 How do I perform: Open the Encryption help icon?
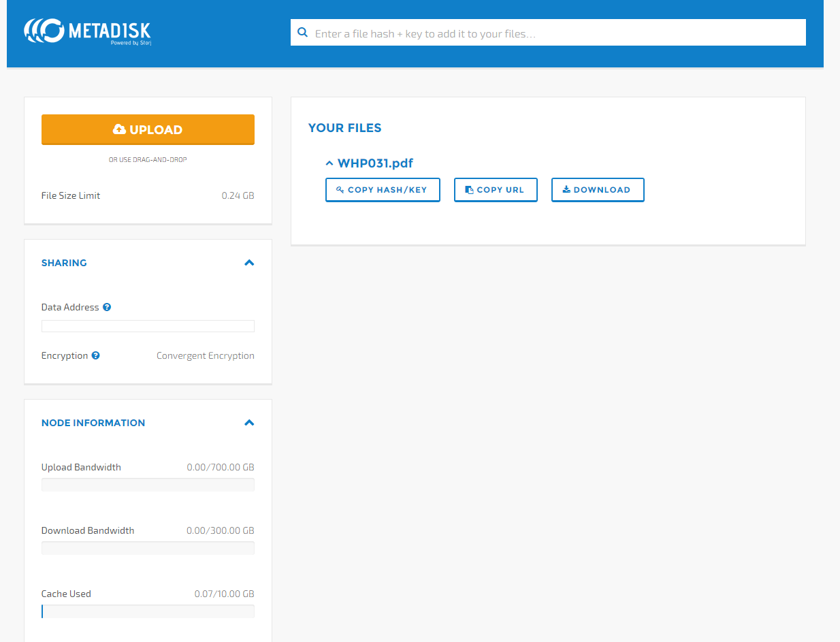[96, 355]
